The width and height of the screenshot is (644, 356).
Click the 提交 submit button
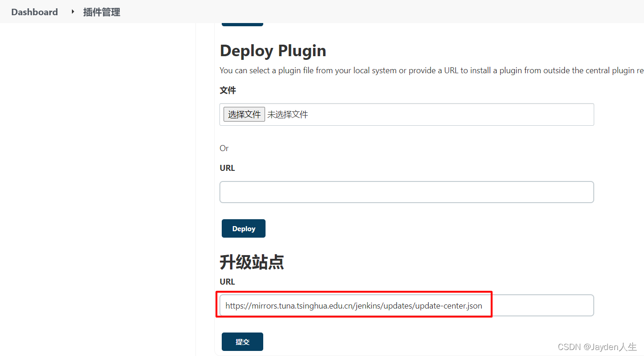pos(242,341)
